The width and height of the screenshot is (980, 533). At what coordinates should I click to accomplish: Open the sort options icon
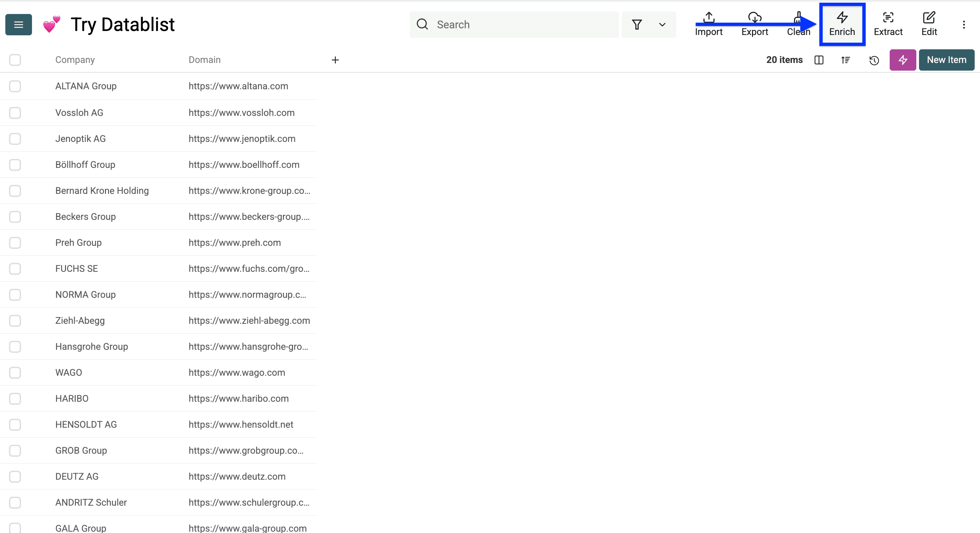pos(845,60)
